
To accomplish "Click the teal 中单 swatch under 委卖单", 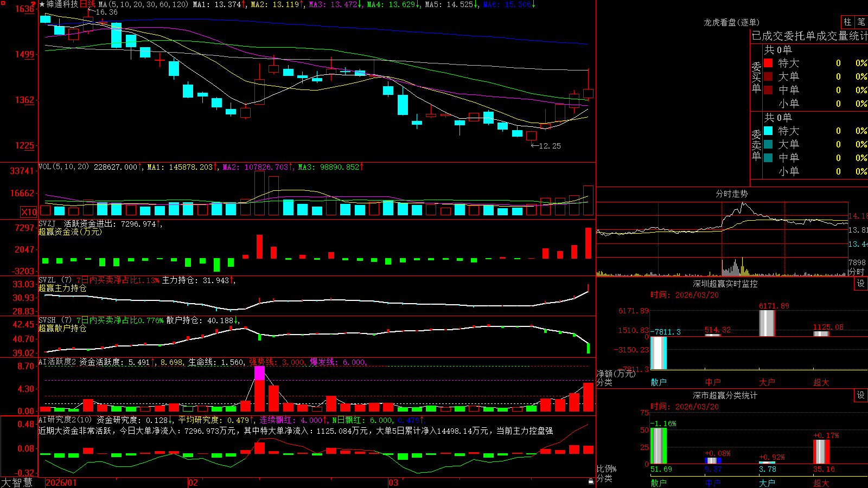I will [x=768, y=158].
